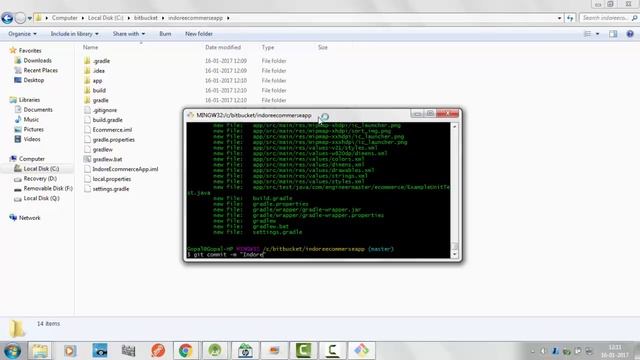The height and width of the screenshot is (360, 640).
Task: Click the MINGW32 window title bar icon
Action: point(190,116)
